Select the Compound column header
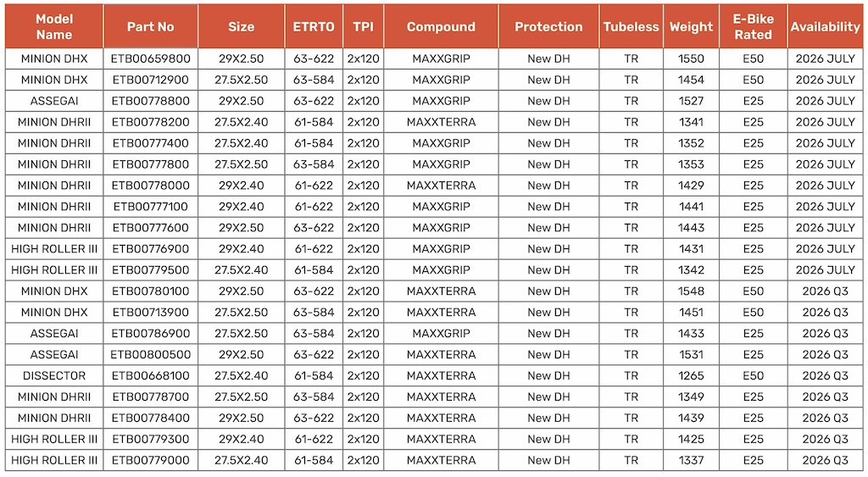This screenshot has width=868, height=477. click(x=441, y=26)
